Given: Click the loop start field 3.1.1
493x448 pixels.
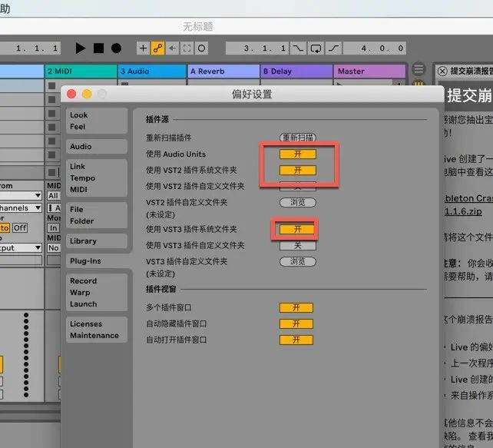Looking at the screenshot, I should point(257,48).
